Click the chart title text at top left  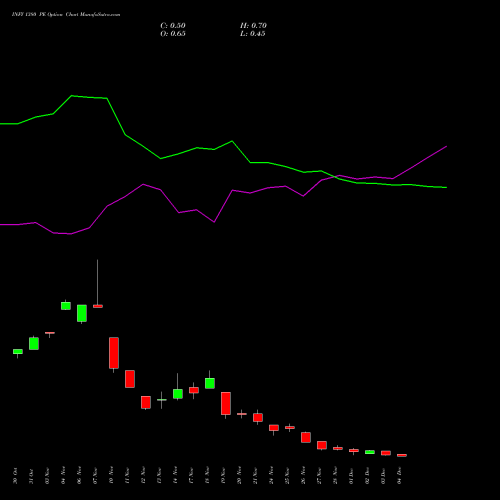(66, 15)
